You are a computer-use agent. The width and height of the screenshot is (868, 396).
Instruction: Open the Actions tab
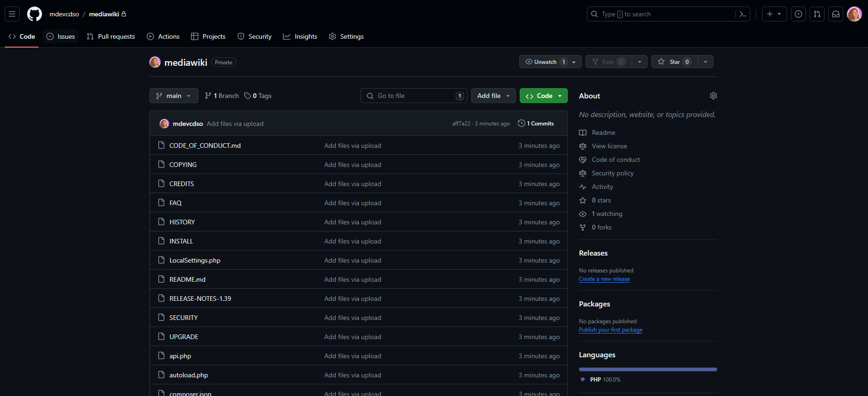(x=163, y=36)
